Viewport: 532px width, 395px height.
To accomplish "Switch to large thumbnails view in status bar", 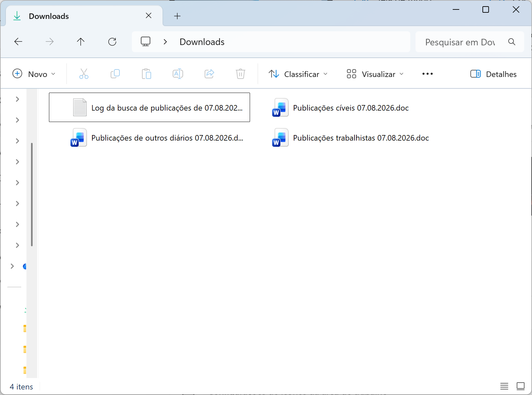I will [x=521, y=387].
